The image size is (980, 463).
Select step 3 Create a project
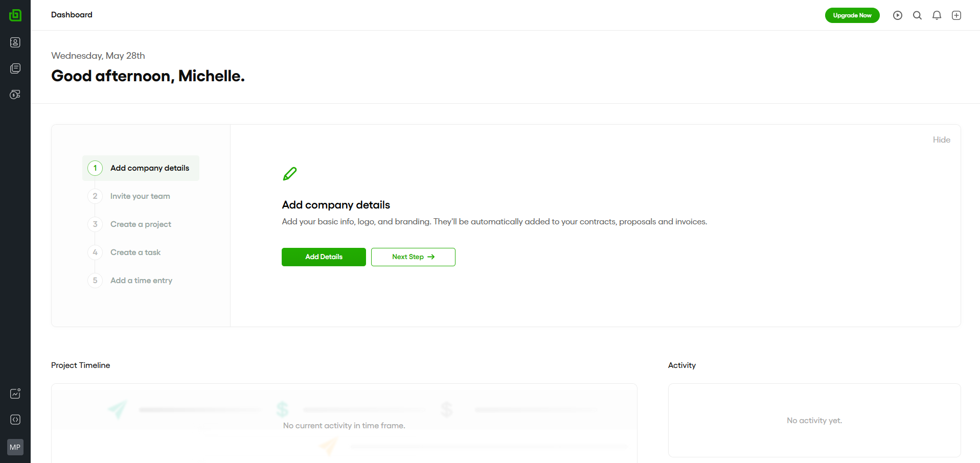click(x=141, y=224)
